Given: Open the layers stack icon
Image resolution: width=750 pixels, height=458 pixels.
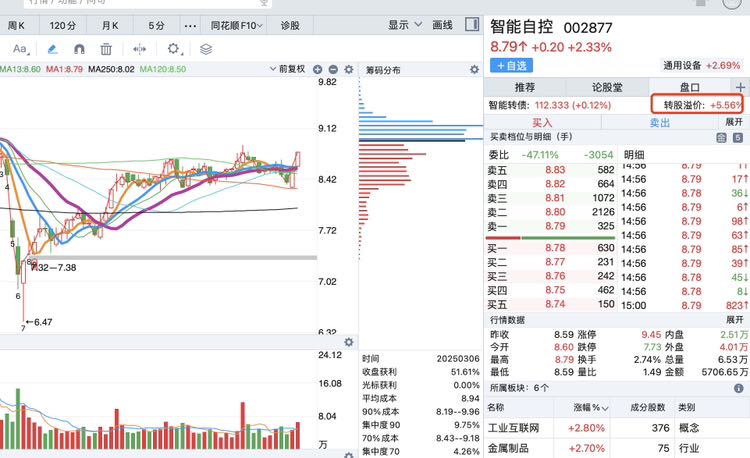Looking at the screenshot, I should 206,49.
